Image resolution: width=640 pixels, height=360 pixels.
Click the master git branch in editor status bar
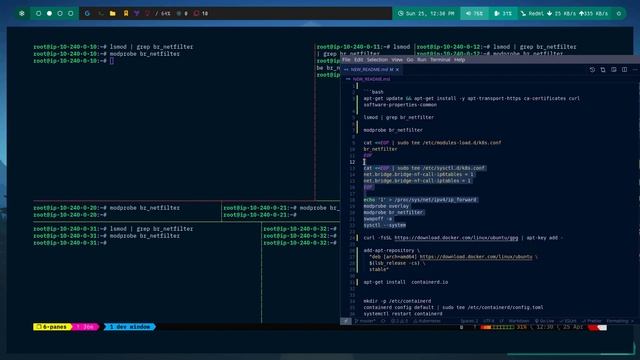pos(365,321)
